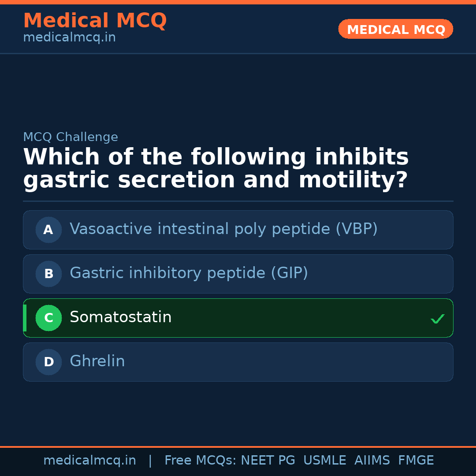Click AIIMS in footer
The width and height of the screenshot is (476, 476).
point(372,461)
